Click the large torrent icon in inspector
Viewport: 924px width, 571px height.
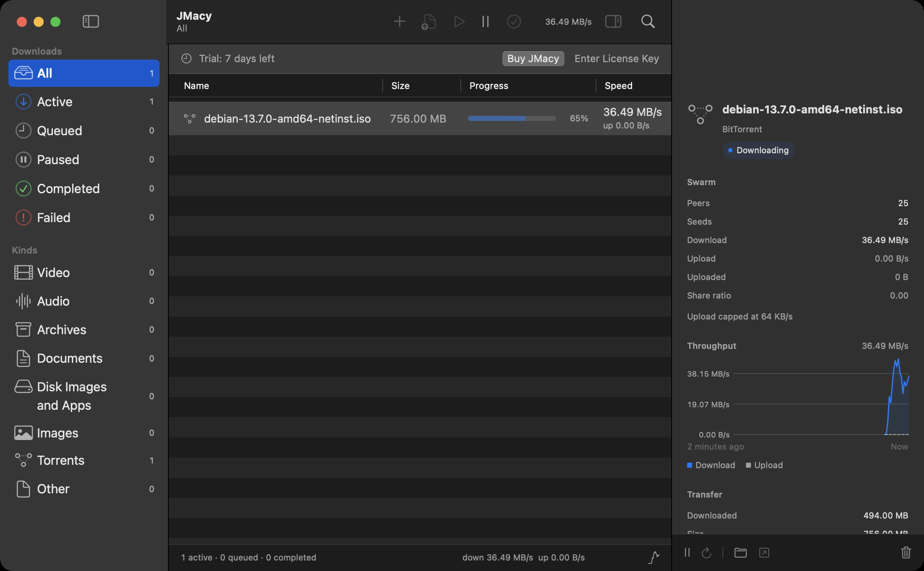700,114
